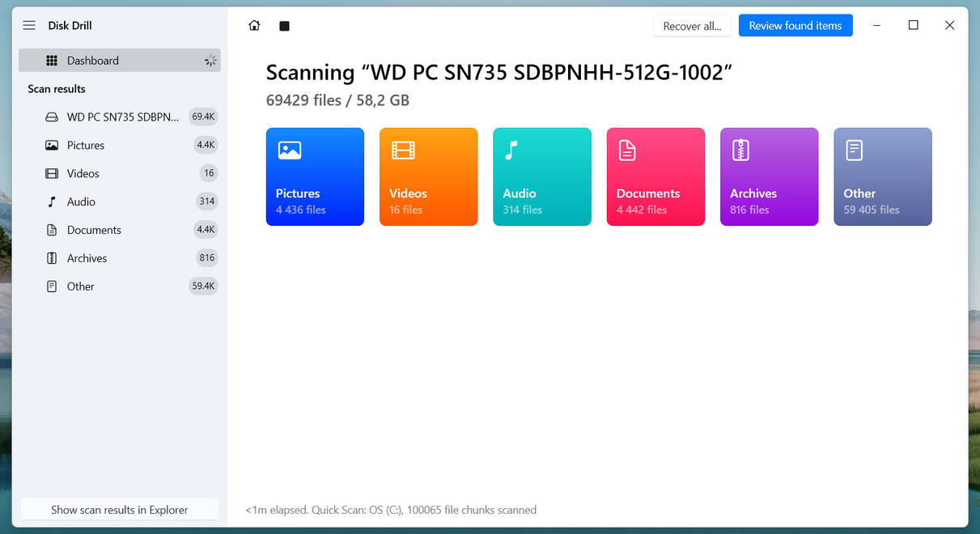Click the 59 405 files text on Other card
Viewport: 980px width, 534px height.
872,210
